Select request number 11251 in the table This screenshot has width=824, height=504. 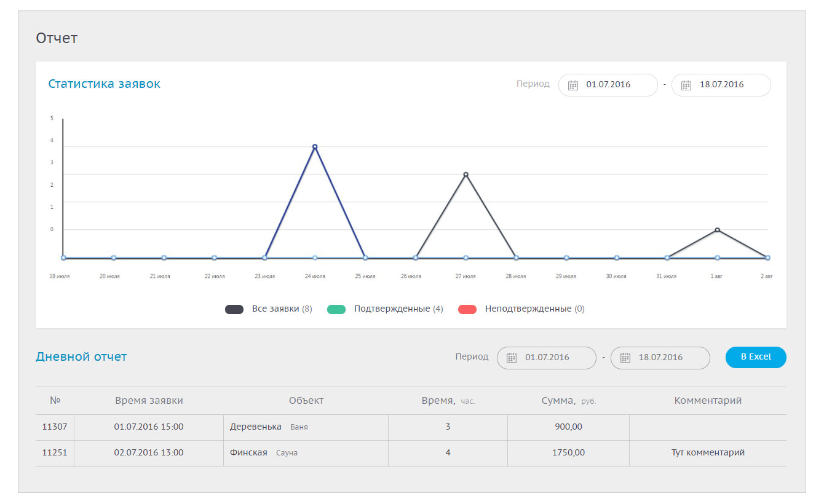click(x=55, y=452)
